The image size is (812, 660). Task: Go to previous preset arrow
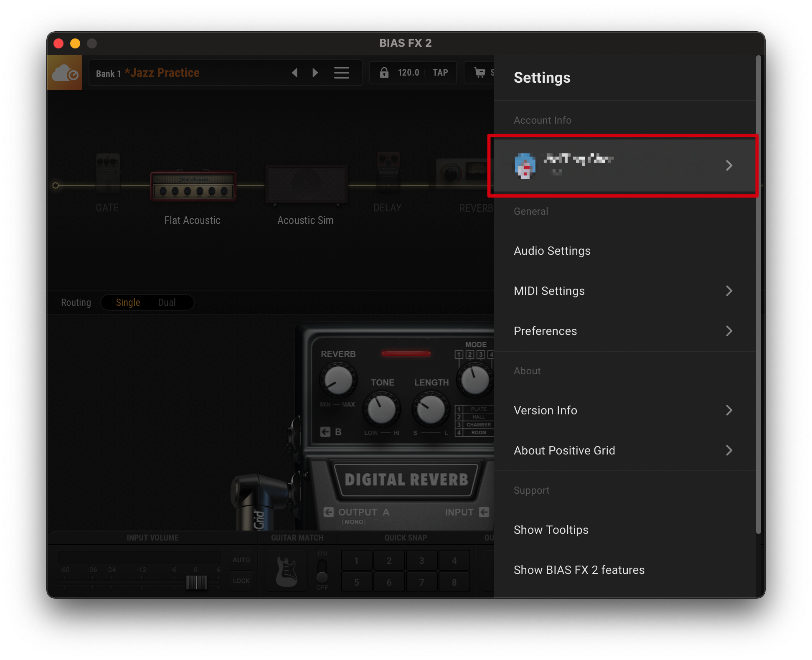pyautogui.click(x=294, y=73)
